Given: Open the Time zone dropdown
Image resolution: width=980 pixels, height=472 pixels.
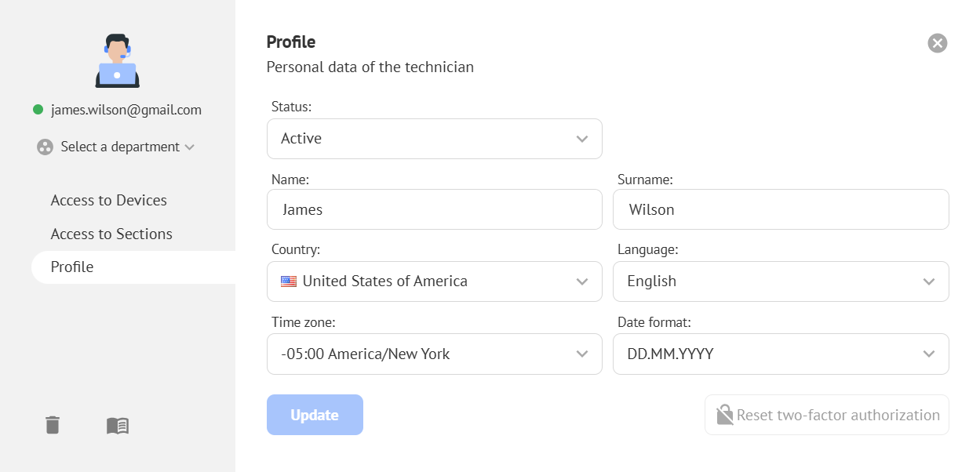Looking at the screenshot, I should coord(434,354).
